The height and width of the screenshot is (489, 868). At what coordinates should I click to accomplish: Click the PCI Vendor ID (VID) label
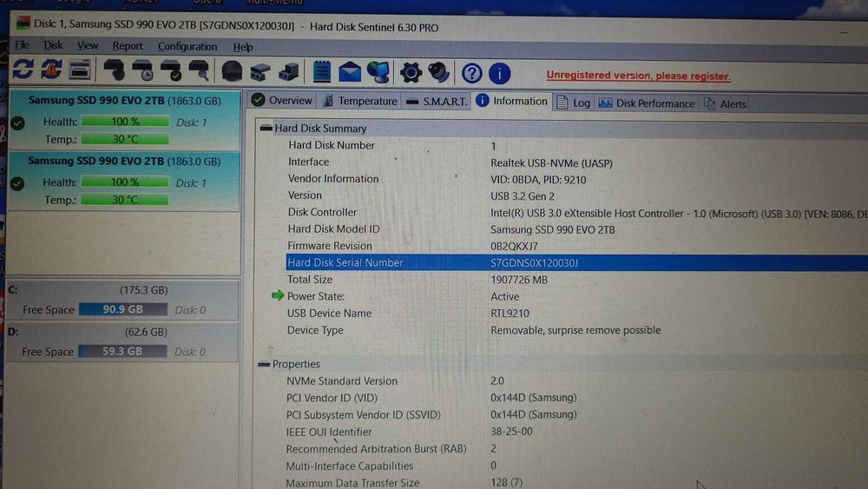tap(332, 398)
